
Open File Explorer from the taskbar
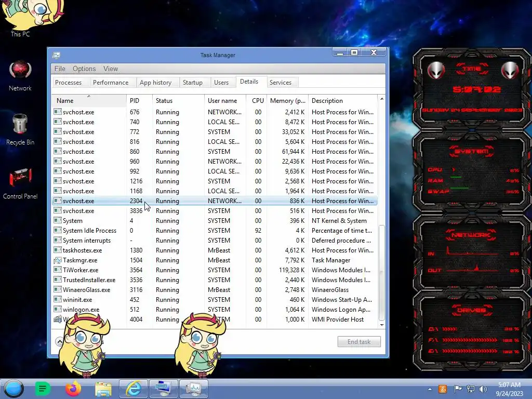103,389
